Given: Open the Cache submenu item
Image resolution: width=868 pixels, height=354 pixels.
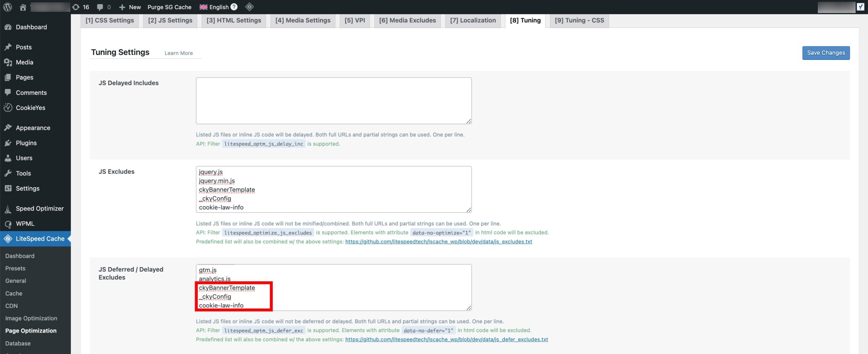Looking at the screenshot, I should pos(14,294).
